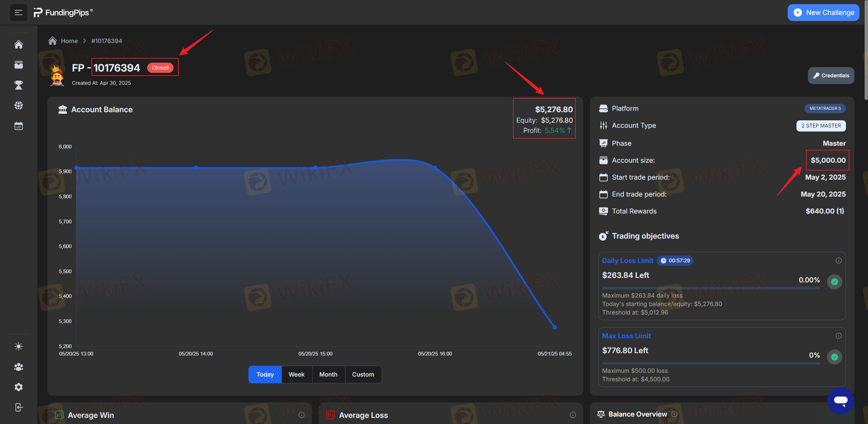Go to Home breadcrumb link
Viewport: 868px width, 424px height.
tap(69, 41)
